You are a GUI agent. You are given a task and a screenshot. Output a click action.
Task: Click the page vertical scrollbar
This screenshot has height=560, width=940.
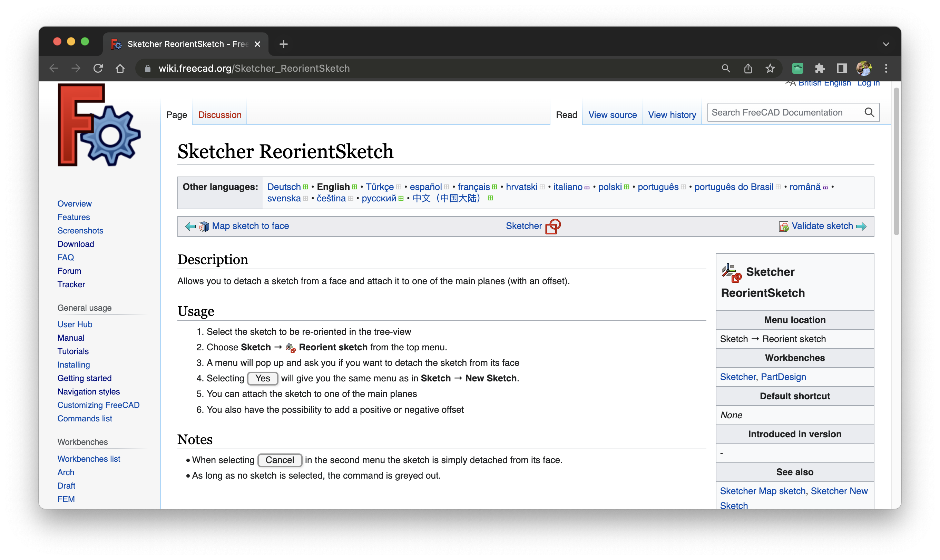[896, 161]
